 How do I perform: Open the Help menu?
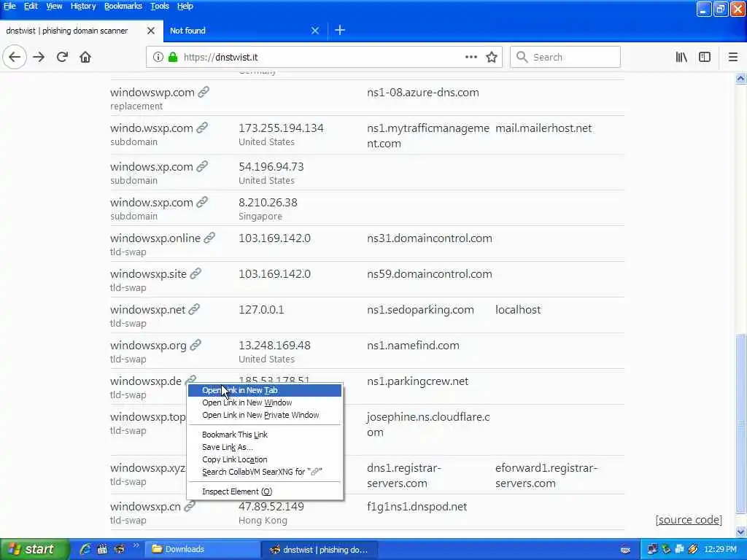coord(185,6)
